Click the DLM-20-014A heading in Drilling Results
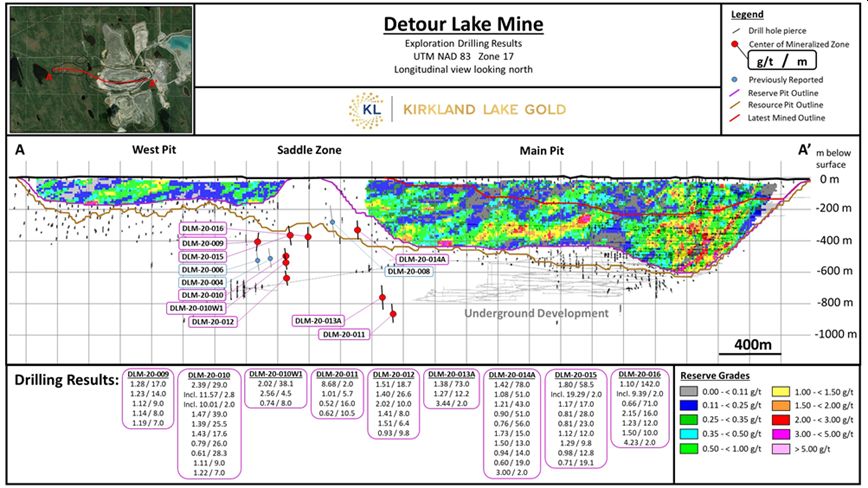Screen dimensions: 868x488 [512, 375]
